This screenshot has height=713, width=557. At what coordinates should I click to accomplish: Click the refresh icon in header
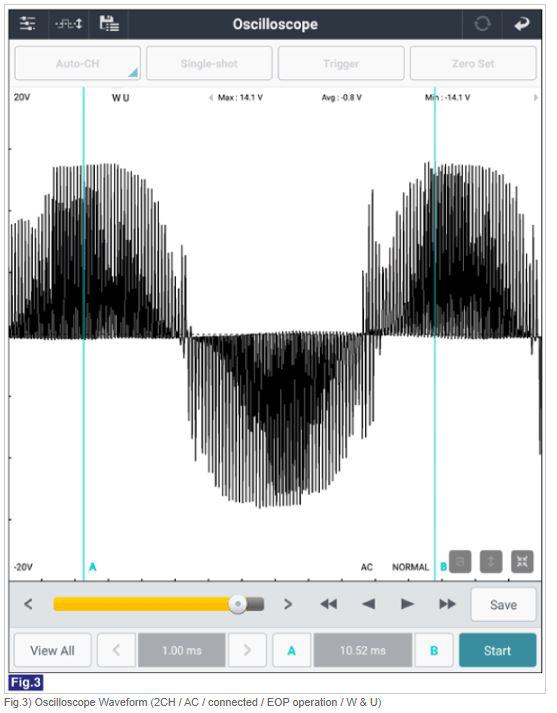click(482, 24)
